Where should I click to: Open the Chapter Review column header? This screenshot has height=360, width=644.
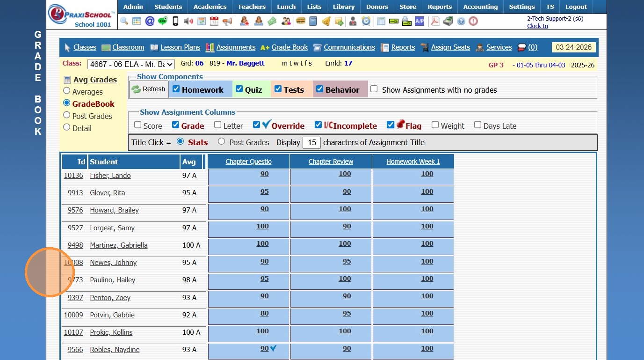331,162
